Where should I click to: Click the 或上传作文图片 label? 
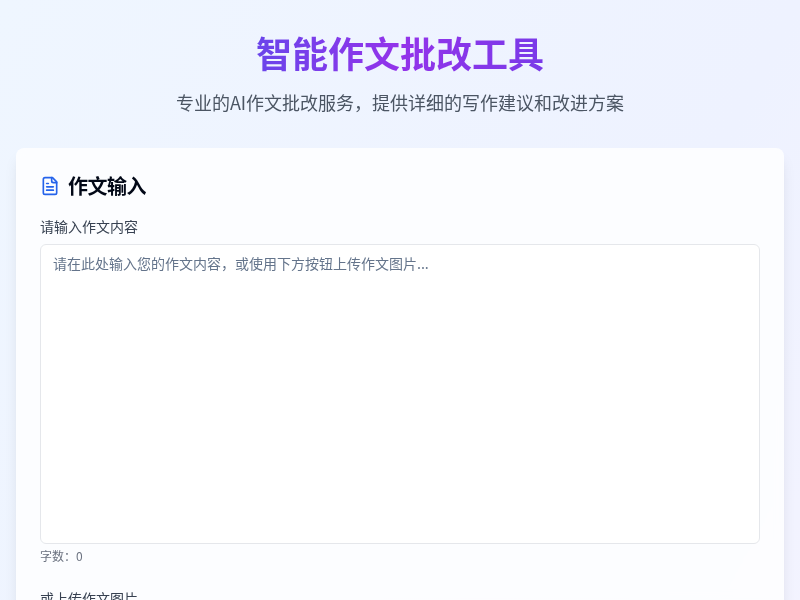click(89, 596)
